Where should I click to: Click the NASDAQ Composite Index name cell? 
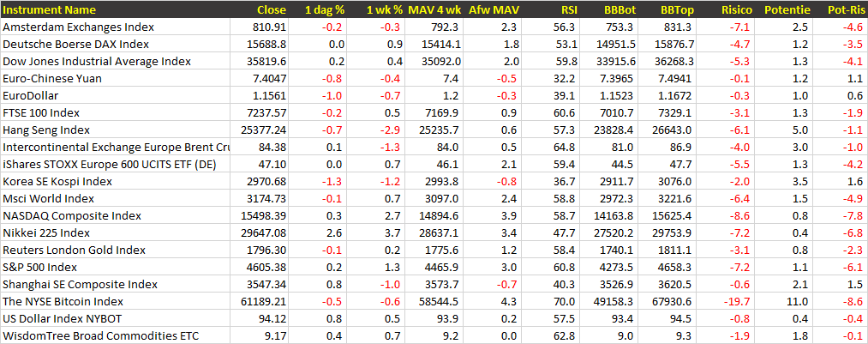click(x=72, y=216)
